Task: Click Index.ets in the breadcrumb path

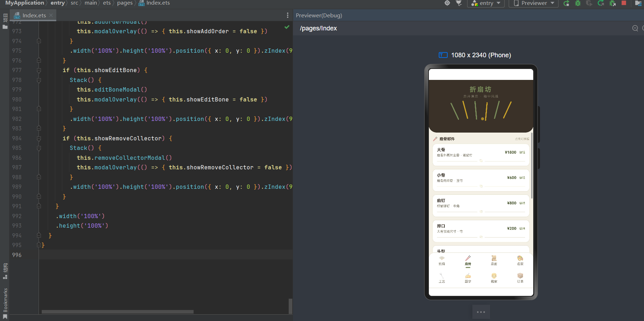Action: click(158, 3)
